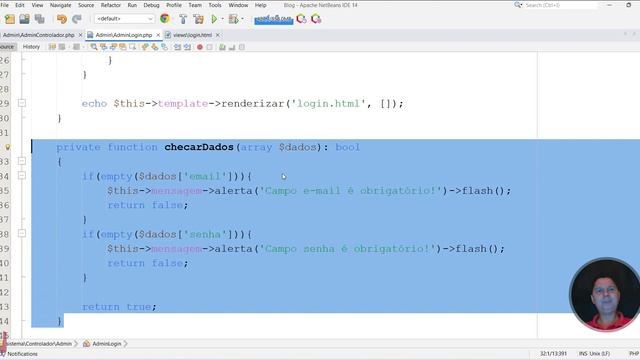Expand breadcrumb chevron after AdminLogin

126,344
